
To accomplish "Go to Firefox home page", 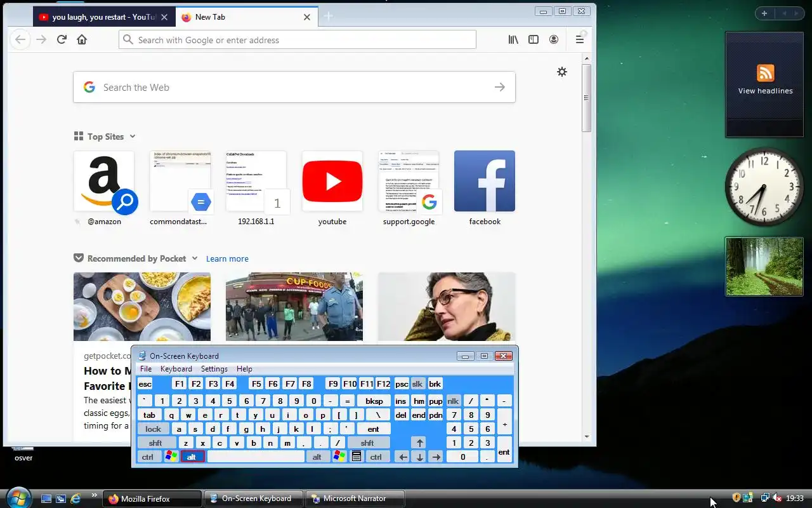I will (x=82, y=39).
